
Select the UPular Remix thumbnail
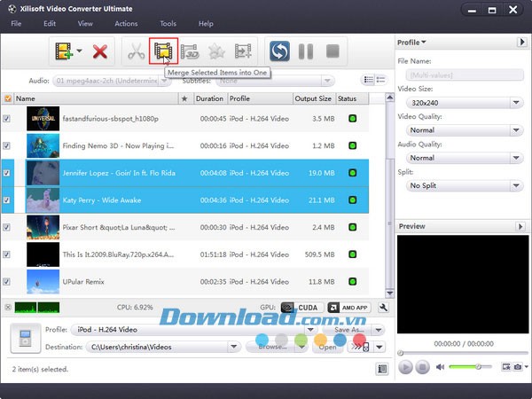(43, 281)
